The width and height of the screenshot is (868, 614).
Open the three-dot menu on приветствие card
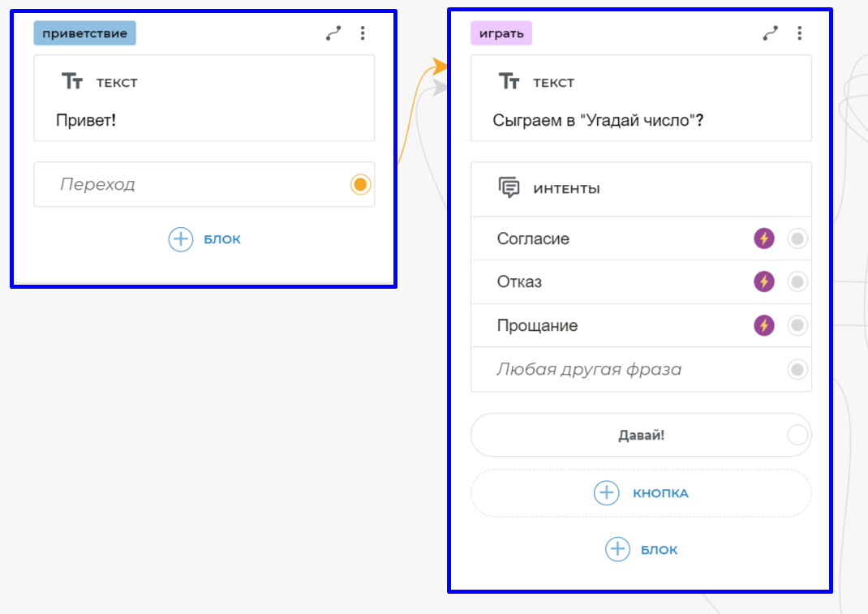363,33
